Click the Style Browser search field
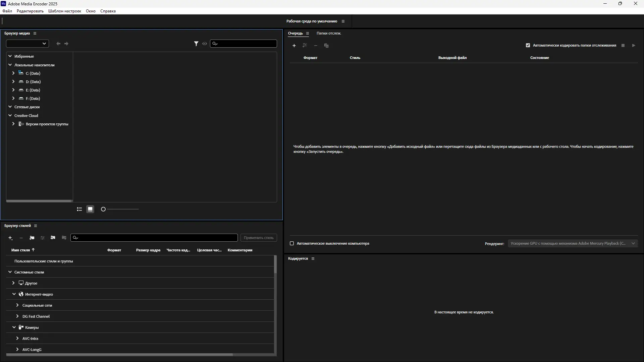 (154, 238)
